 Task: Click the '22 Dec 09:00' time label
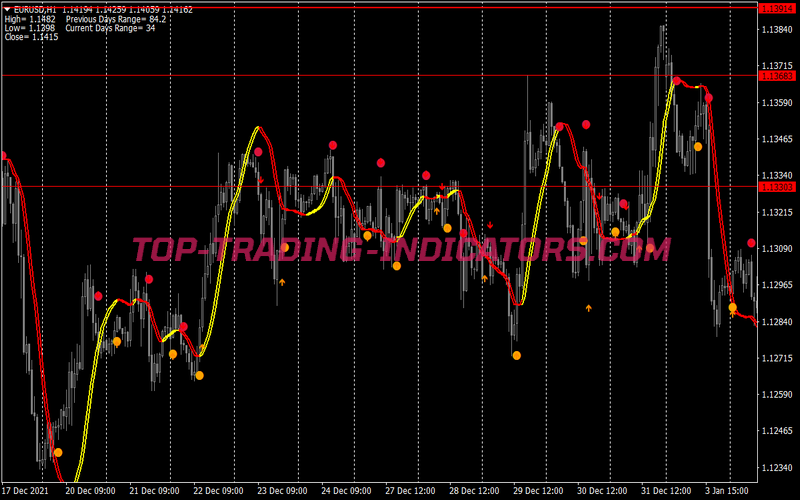pyautogui.click(x=218, y=491)
